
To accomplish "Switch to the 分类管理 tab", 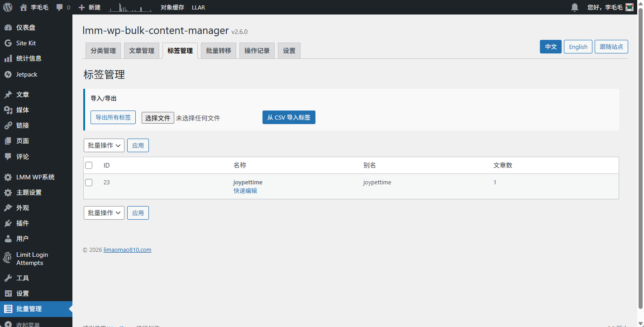I will click(103, 51).
